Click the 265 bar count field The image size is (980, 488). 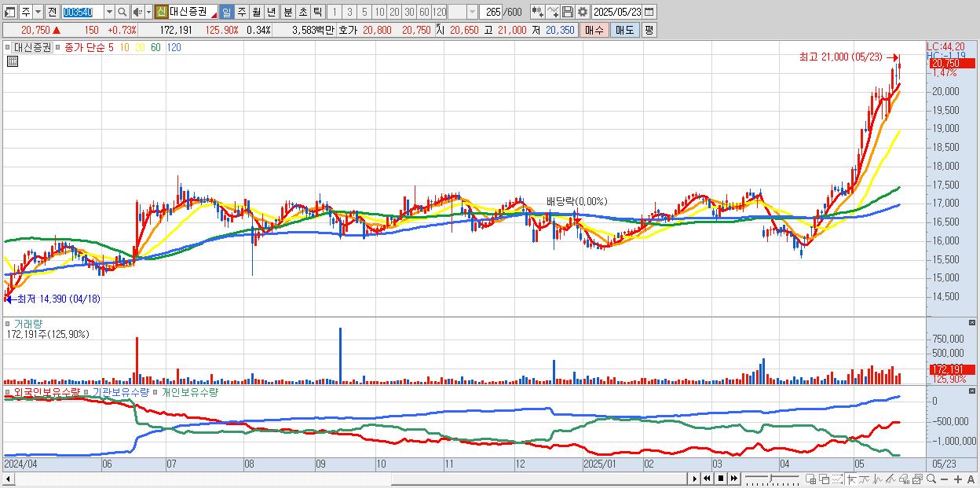(x=492, y=12)
